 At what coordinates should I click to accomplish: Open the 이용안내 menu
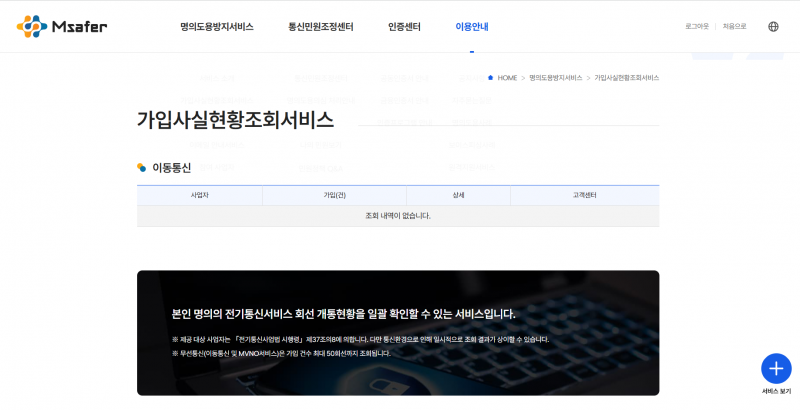pos(472,27)
